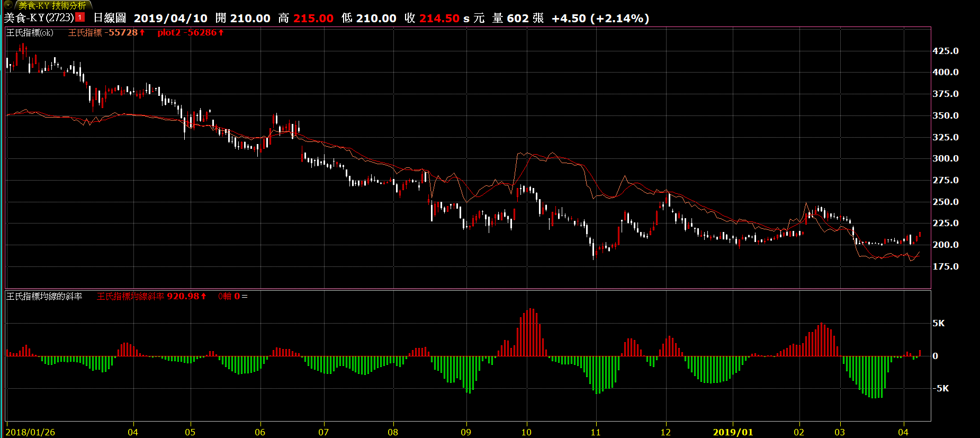This screenshot has height=438, width=980.
Task: Click the 日線圖 period label
Action: [110, 18]
